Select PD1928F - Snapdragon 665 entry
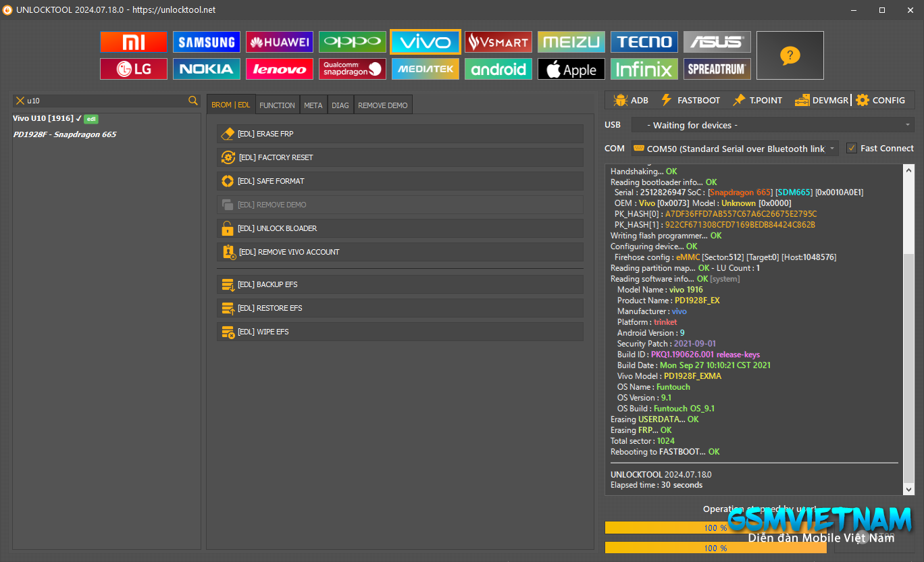This screenshot has height=562, width=924. click(x=65, y=134)
